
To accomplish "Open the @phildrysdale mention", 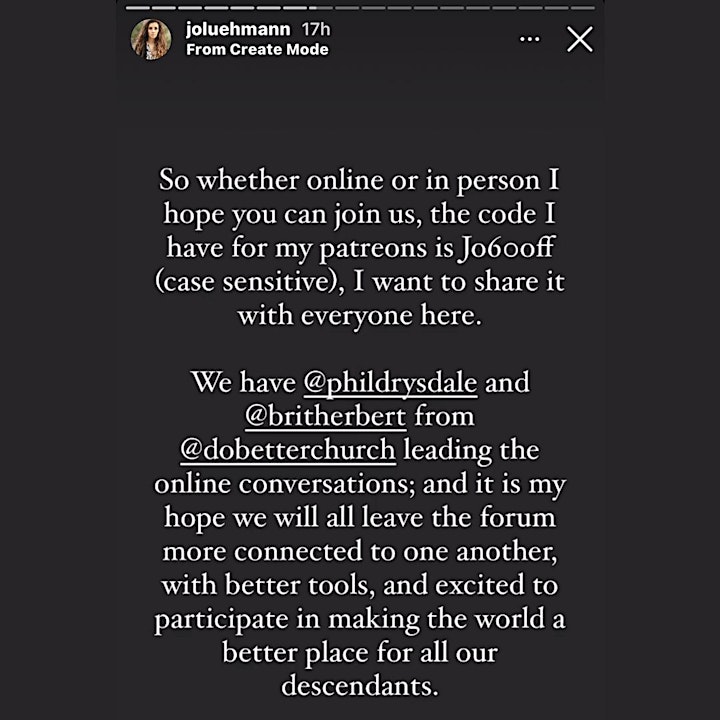I will tap(390, 383).
